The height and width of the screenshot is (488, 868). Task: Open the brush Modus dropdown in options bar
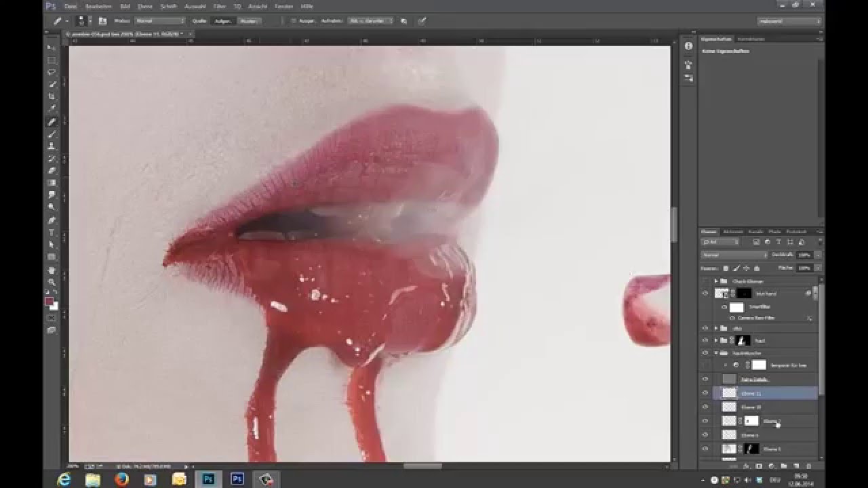pos(159,21)
